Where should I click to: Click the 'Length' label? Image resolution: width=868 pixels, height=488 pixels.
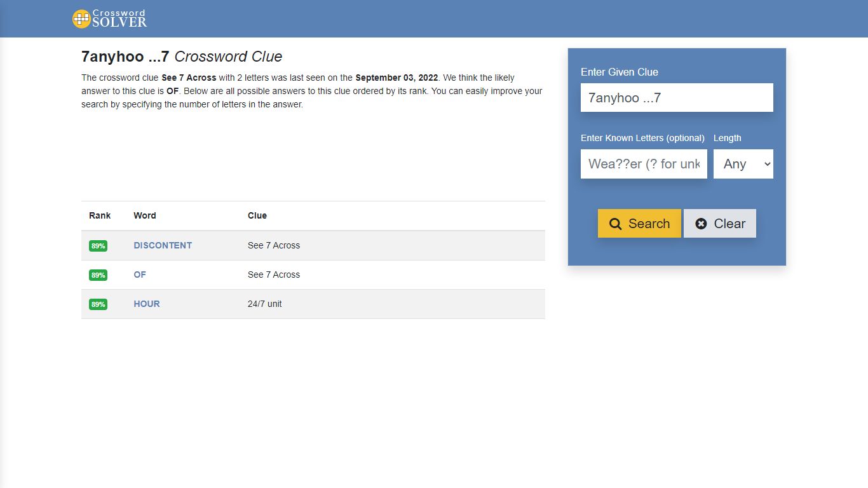728,138
